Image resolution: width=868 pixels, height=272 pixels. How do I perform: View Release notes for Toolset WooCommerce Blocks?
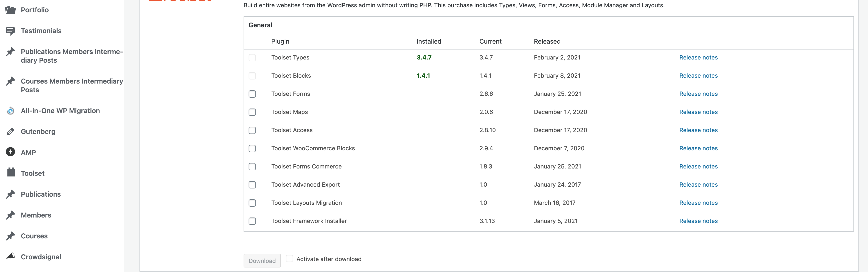[698, 148]
